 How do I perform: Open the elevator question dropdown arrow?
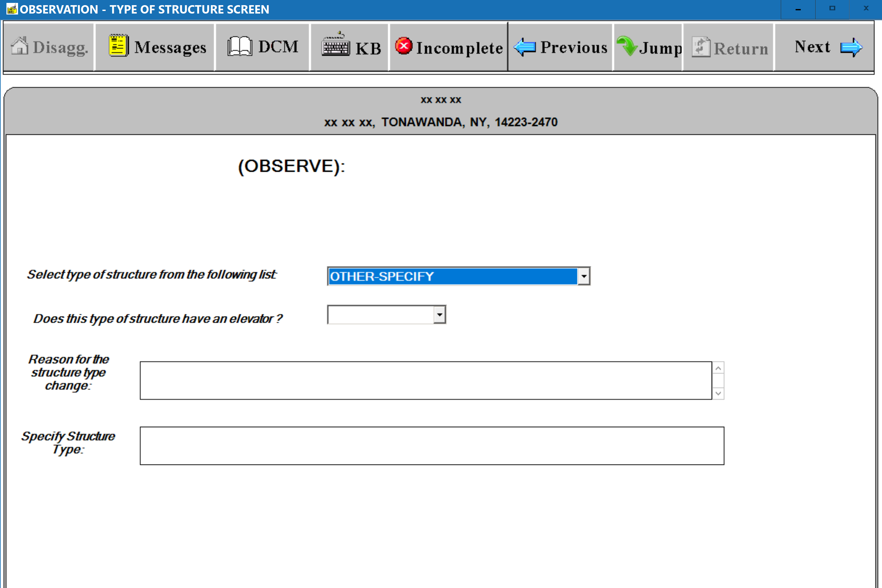[439, 315]
